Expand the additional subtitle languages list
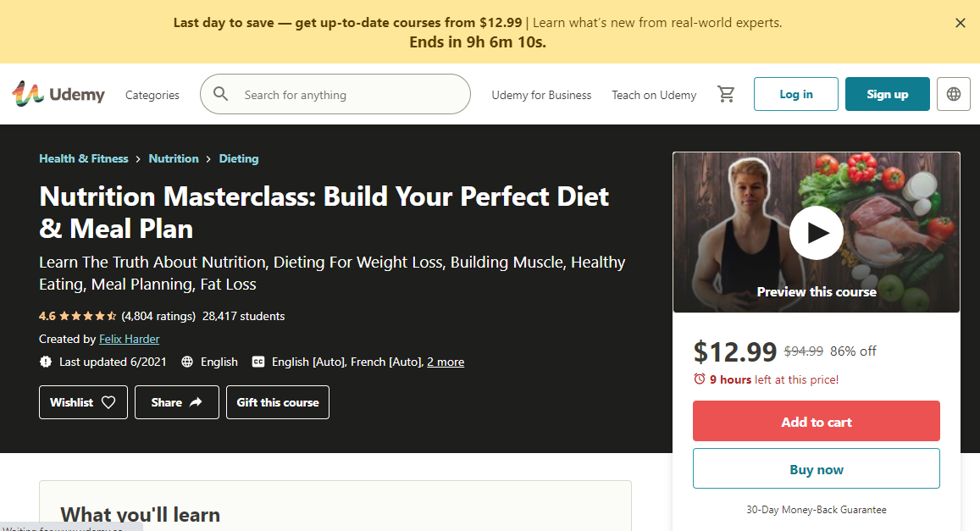 click(446, 362)
